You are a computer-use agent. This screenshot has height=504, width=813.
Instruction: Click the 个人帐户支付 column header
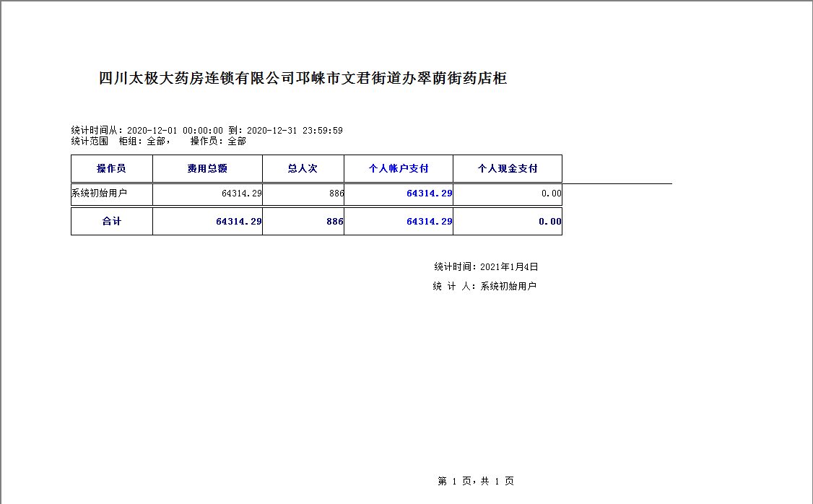399,168
